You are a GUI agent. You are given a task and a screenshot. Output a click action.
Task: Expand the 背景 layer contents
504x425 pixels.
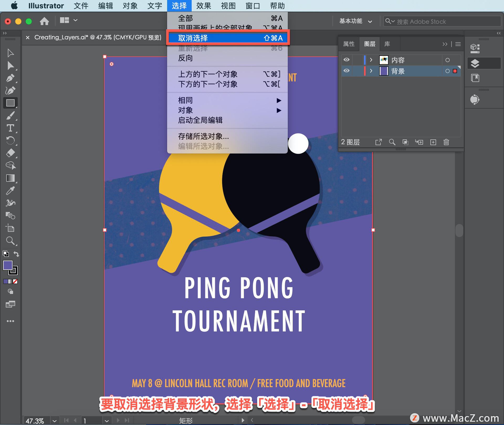pyautogui.click(x=371, y=71)
